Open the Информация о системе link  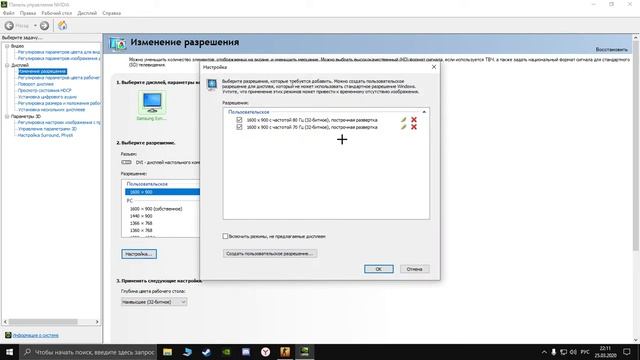click(36, 335)
